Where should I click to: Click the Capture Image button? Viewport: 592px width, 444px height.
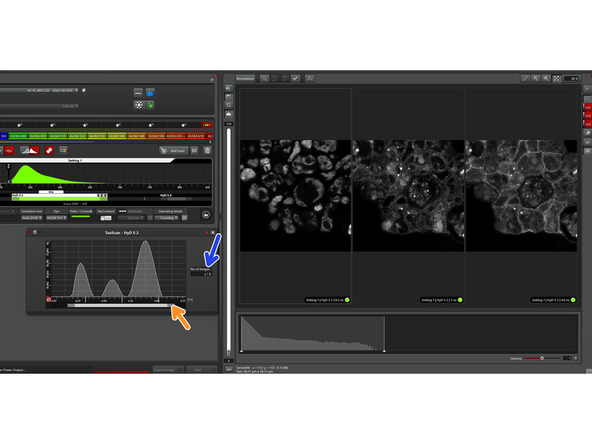(167, 370)
